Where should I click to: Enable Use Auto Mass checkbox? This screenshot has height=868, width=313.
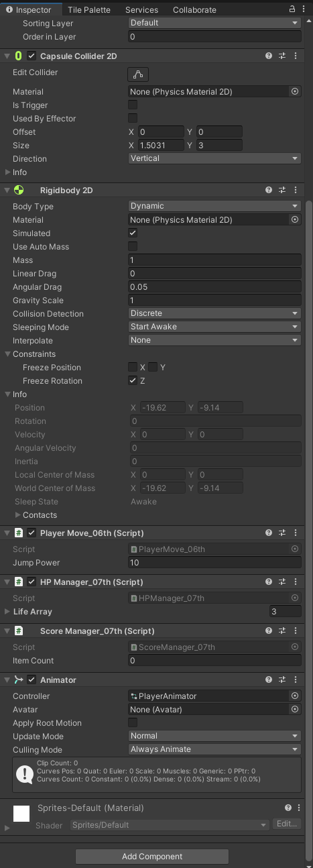[133, 246]
